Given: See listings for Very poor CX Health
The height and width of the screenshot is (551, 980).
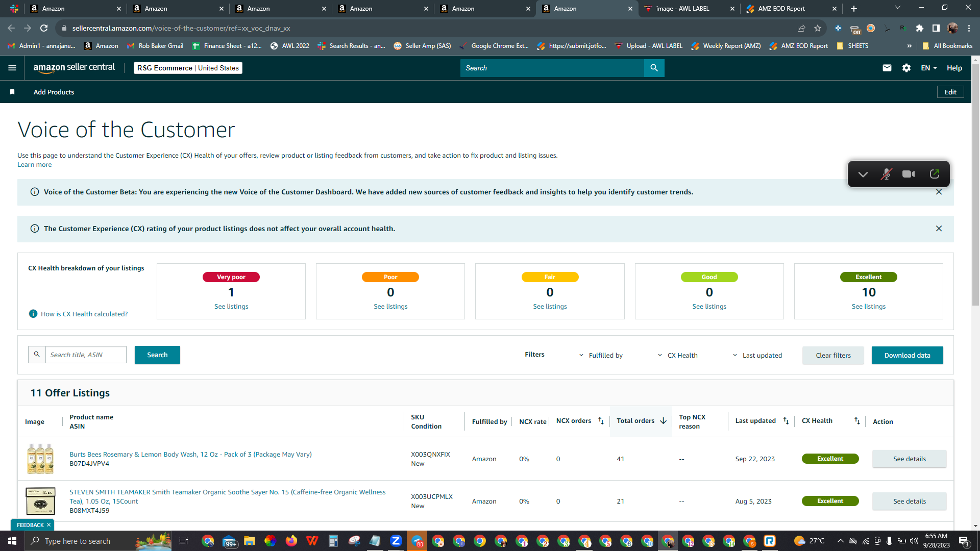Looking at the screenshot, I should [231, 306].
